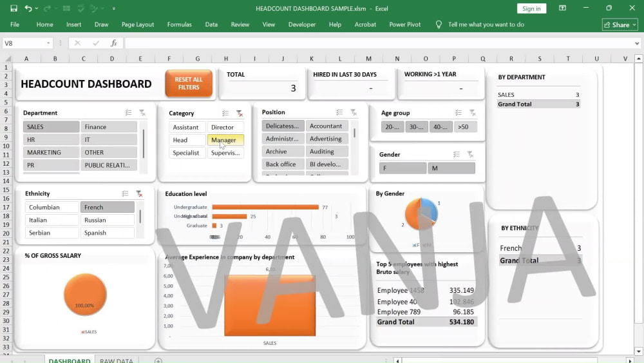
Task: Select MARKETING in Department slicer
Action: tap(52, 152)
